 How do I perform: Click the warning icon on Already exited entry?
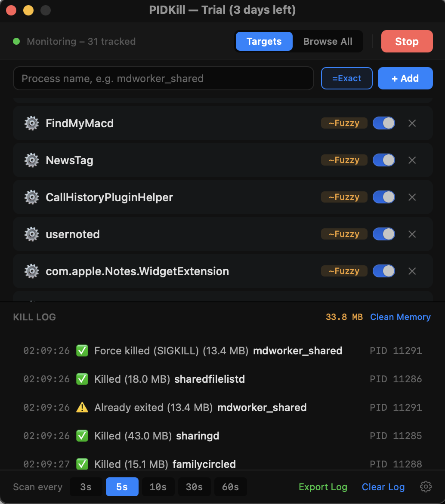point(82,407)
